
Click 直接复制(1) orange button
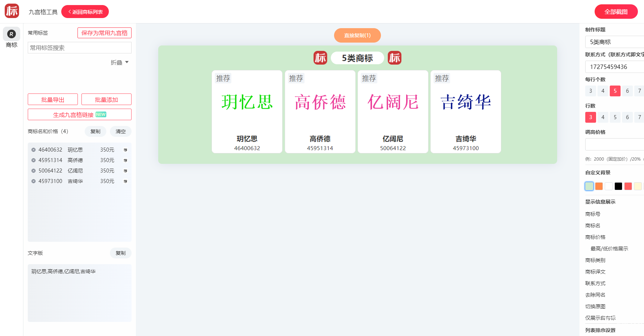click(x=357, y=35)
